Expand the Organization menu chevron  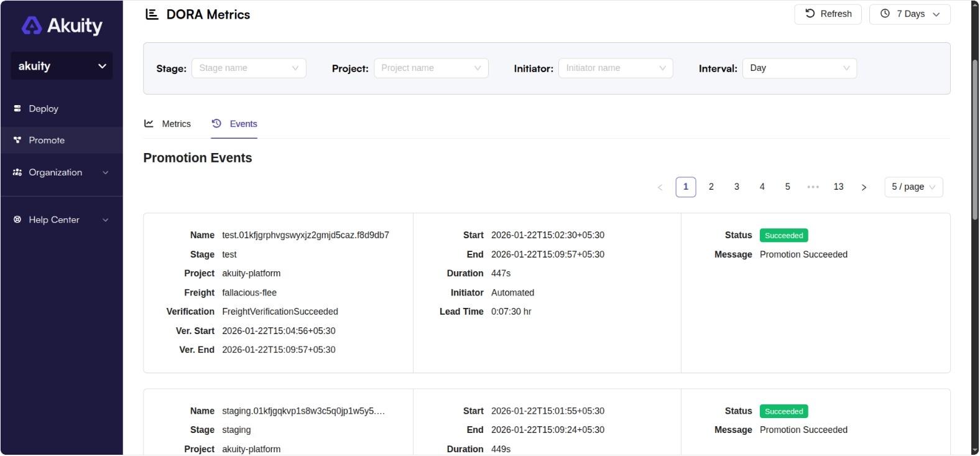tap(105, 172)
